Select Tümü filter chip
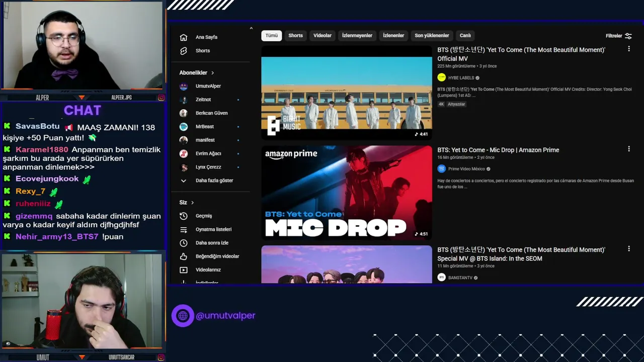The image size is (644, 362). [x=272, y=36]
